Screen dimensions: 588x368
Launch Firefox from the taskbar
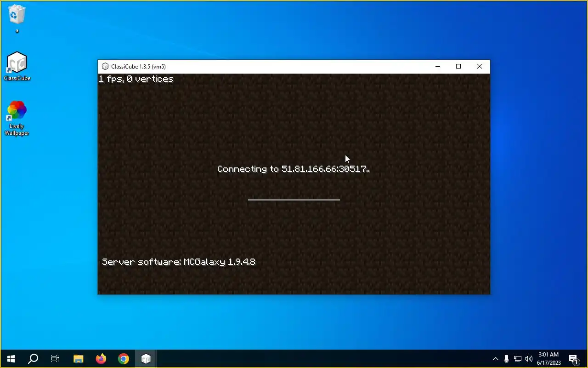pyautogui.click(x=101, y=359)
